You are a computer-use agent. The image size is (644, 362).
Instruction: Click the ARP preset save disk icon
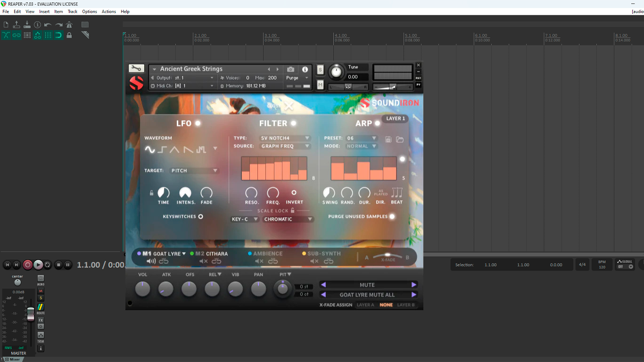(x=388, y=140)
